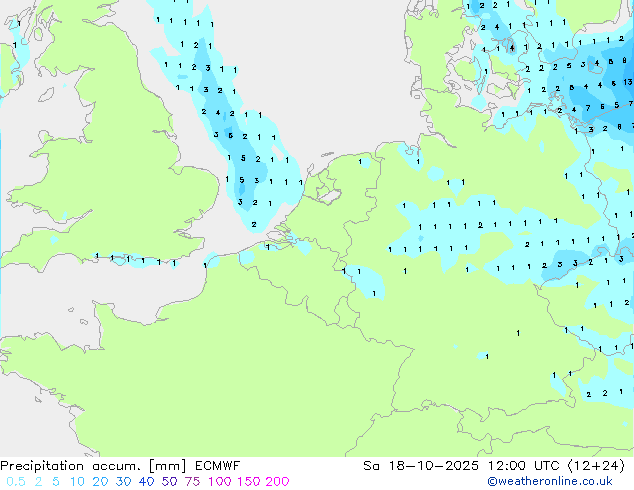
Task: Click the 30 mm legend value
Action: pos(123,482)
